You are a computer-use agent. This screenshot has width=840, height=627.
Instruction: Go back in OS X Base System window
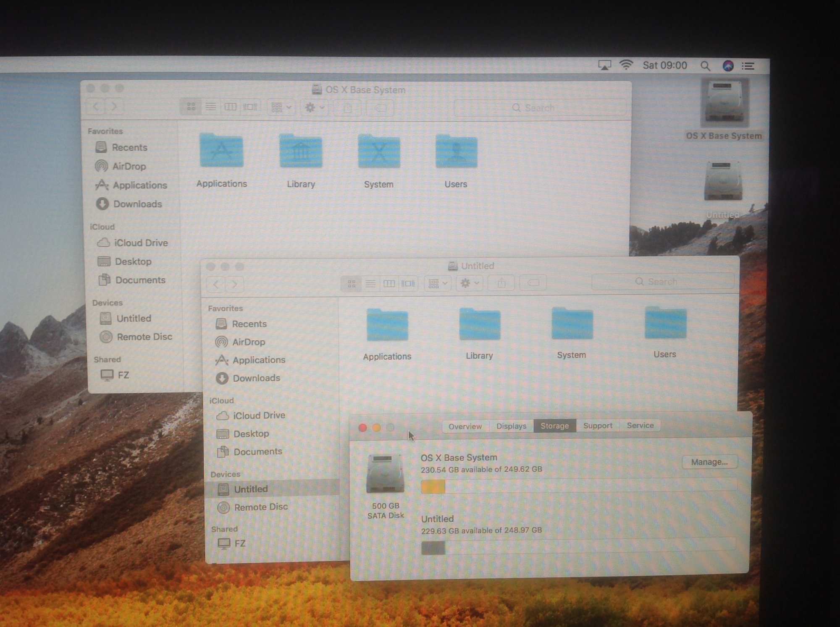(x=96, y=106)
